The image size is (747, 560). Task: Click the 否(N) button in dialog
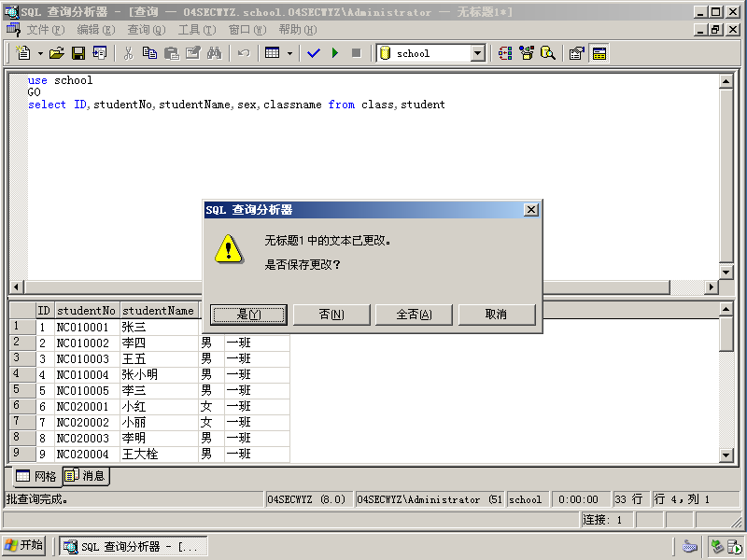[x=331, y=315]
